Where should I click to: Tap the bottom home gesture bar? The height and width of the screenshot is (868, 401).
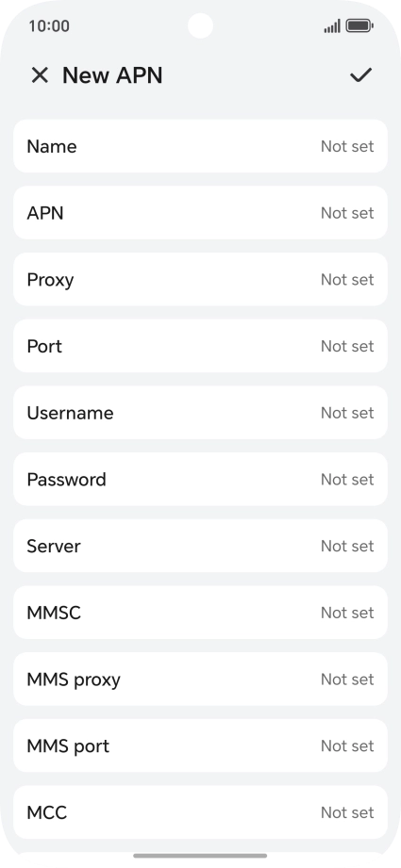tap(200, 856)
